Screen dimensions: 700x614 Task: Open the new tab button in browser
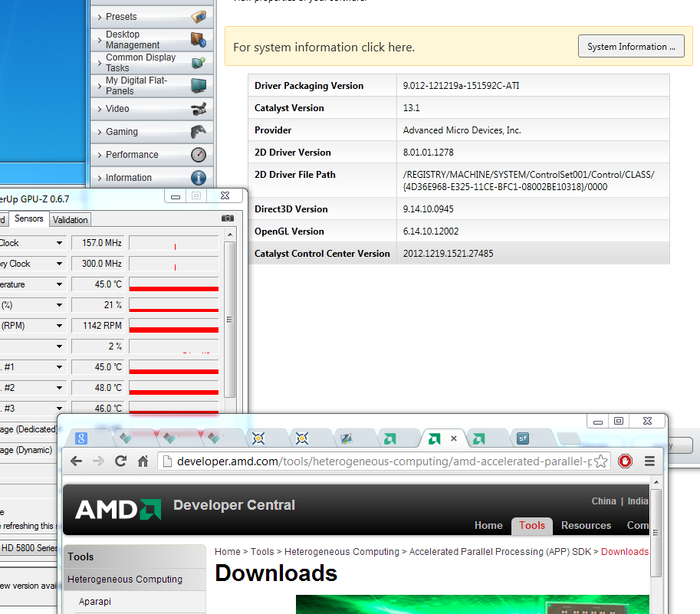pyautogui.click(x=569, y=438)
